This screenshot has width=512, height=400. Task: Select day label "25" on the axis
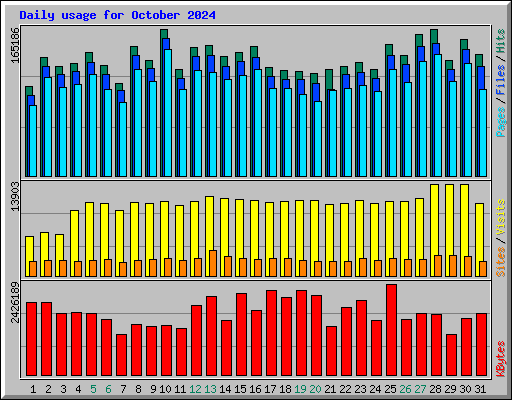tap(390, 389)
